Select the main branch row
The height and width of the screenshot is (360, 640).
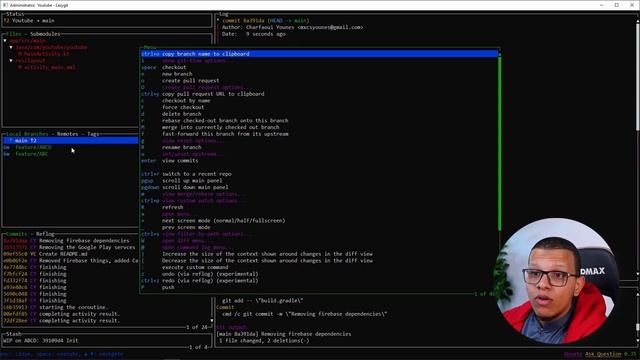coord(70,140)
